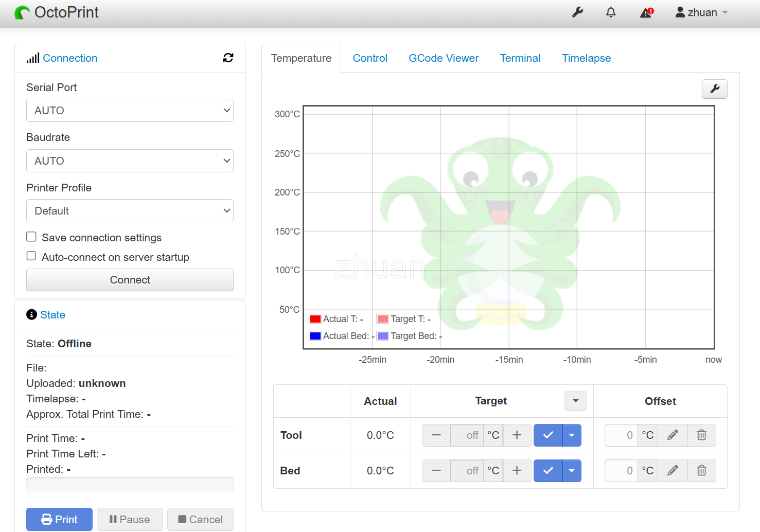Click Tool offset input field
The height and width of the screenshot is (532, 760).
(621, 435)
